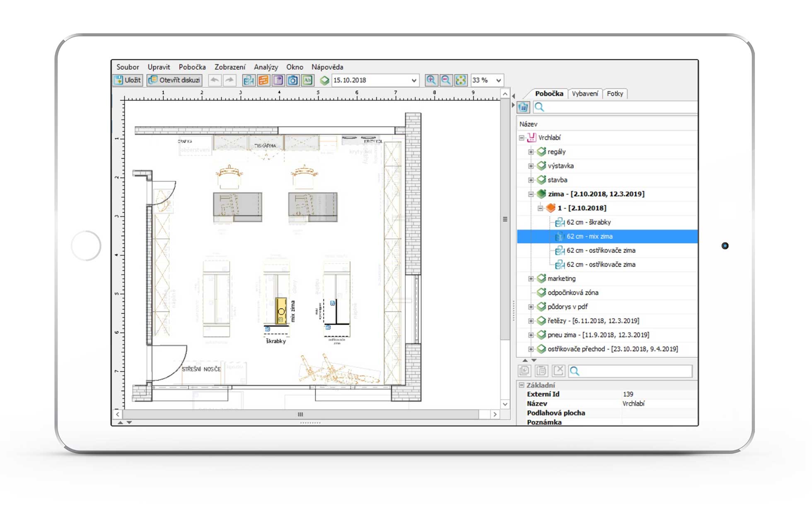Click the zoom in magnifier icon
The image size is (812, 517).
(x=431, y=80)
